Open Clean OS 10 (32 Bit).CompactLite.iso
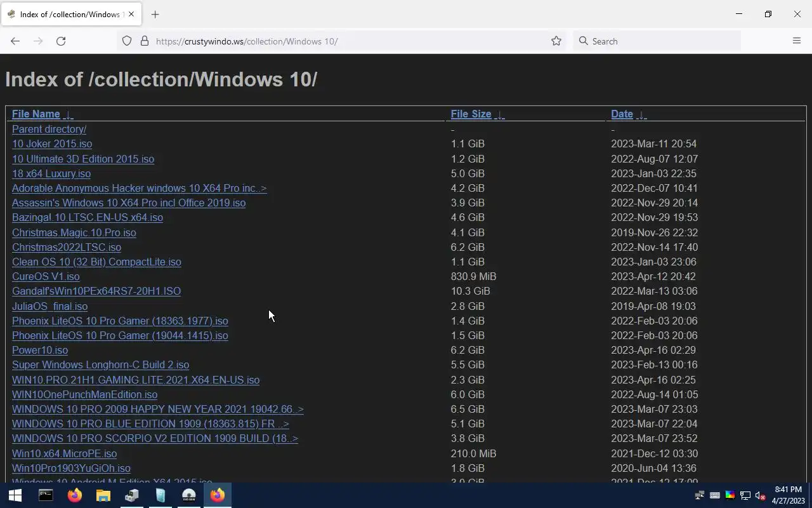This screenshot has height=508, width=812. coord(96,262)
